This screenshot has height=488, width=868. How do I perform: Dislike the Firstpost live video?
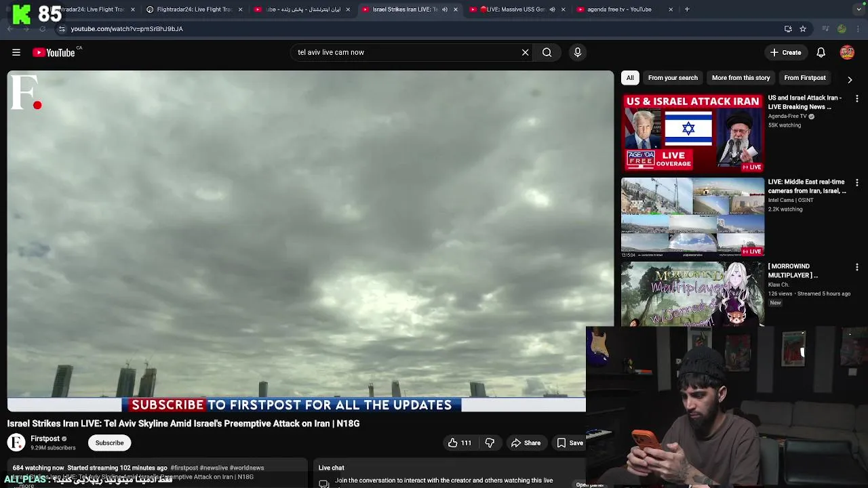click(490, 443)
